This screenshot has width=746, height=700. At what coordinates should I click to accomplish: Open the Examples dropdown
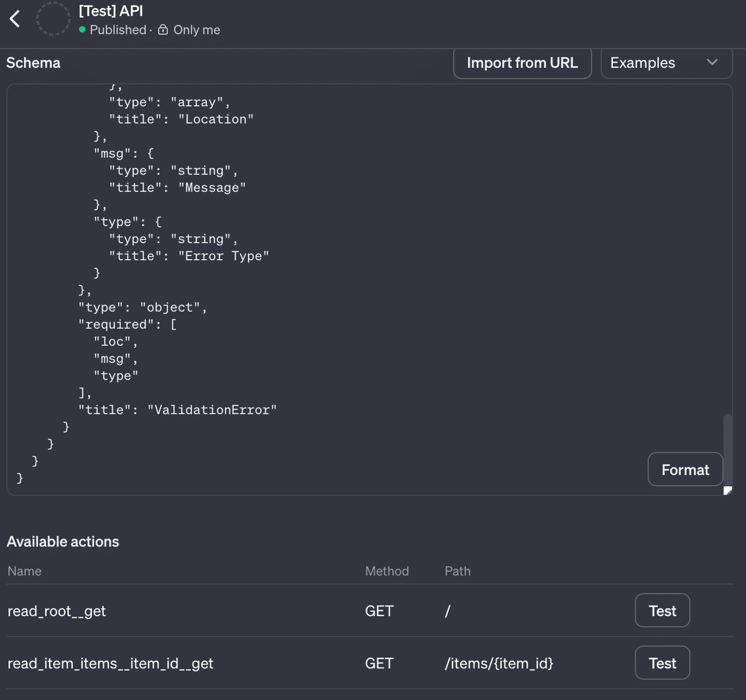(666, 63)
